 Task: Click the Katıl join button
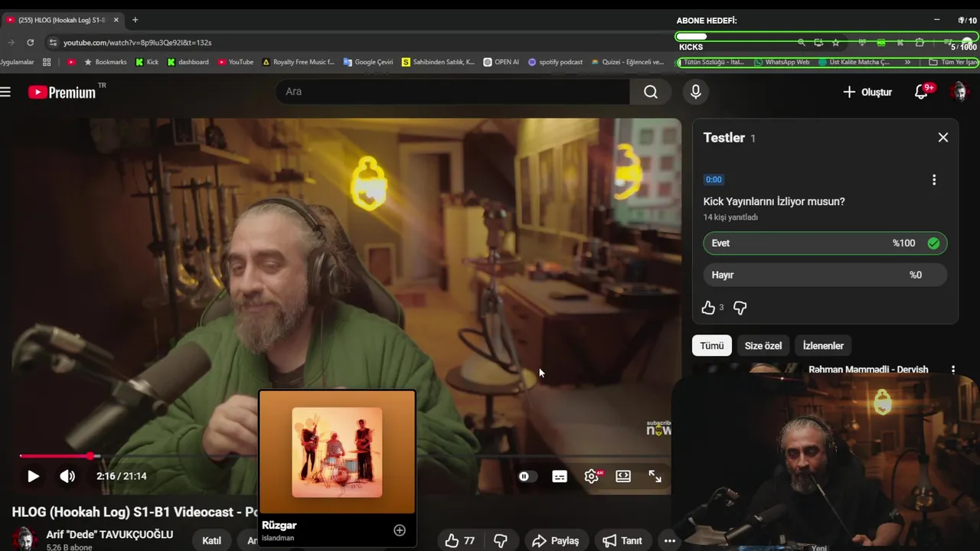[212, 541]
